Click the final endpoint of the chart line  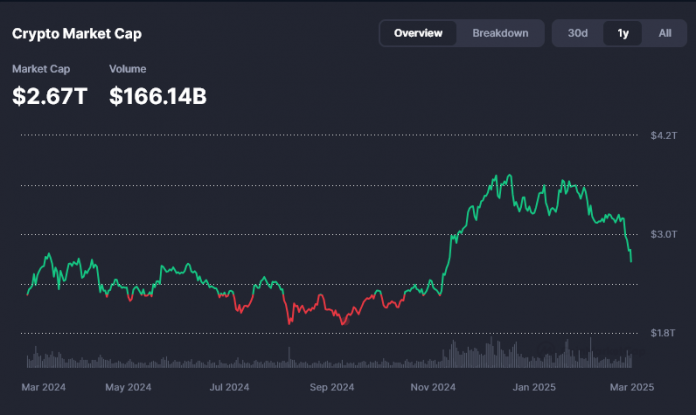point(631,262)
